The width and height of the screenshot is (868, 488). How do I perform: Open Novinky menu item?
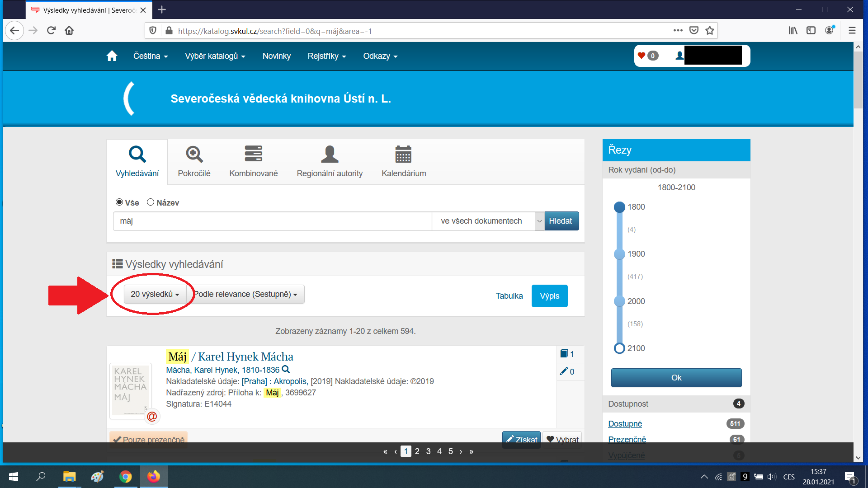[277, 56]
